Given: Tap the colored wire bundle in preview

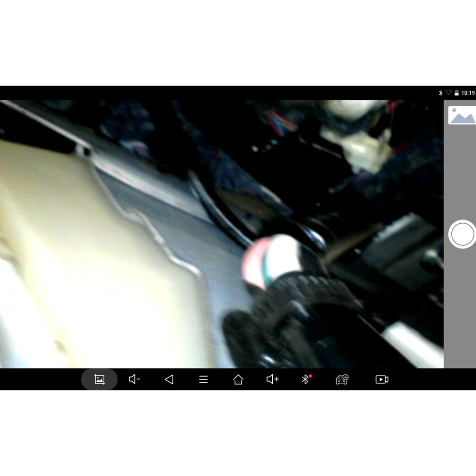Looking at the screenshot, I should (278, 121).
